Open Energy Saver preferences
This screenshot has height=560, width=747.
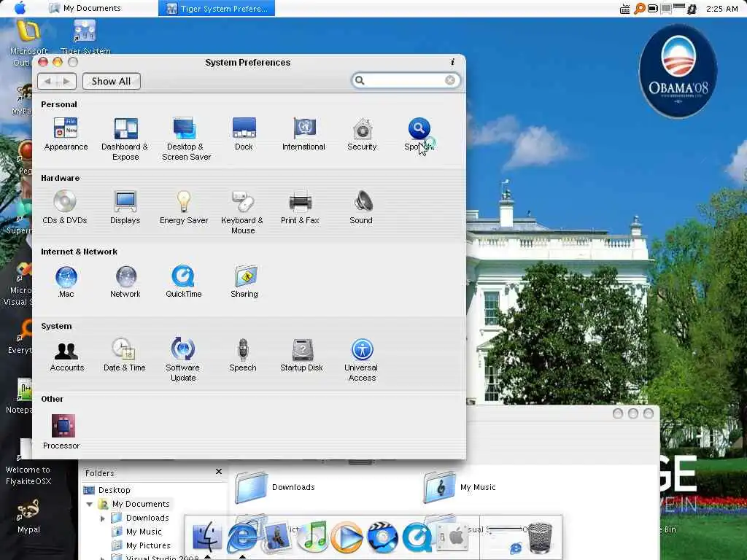pos(184,208)
